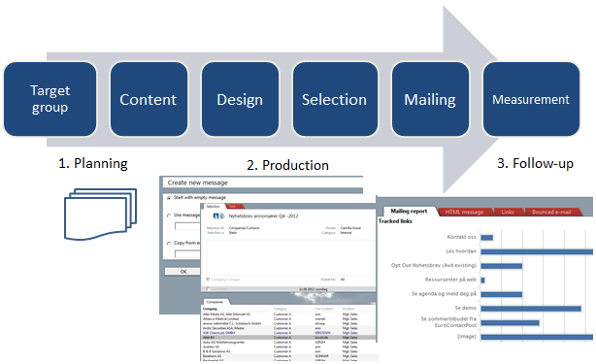The width and height of the screenshot is (596, 364).
Task: Select the Target group step box
Action: pos(50,99)
